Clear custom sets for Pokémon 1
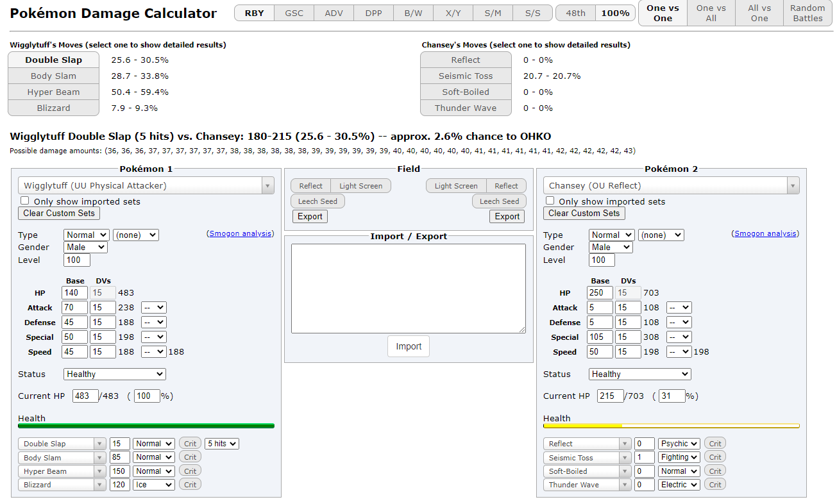 59,214
